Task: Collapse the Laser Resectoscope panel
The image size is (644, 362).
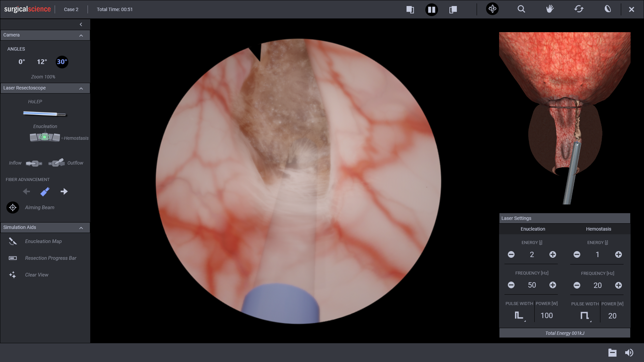Action: (x=81, y=88)
